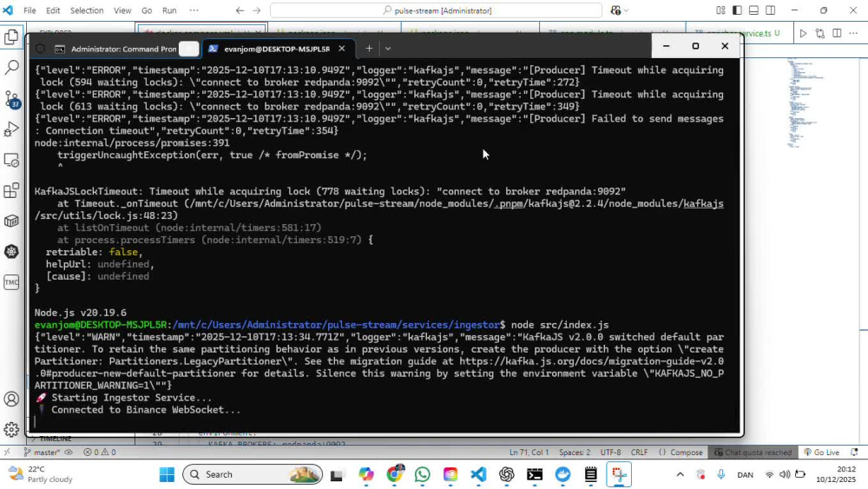Open the new terminal tab dropdown arrow
Screen dimensions: 868x489
point(388,49)
